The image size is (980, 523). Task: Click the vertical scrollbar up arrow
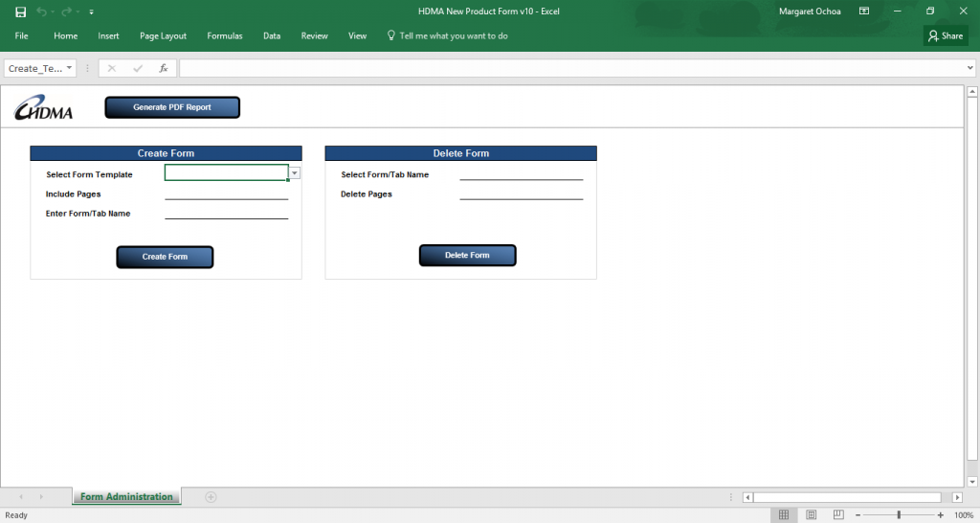click(972, 92)
